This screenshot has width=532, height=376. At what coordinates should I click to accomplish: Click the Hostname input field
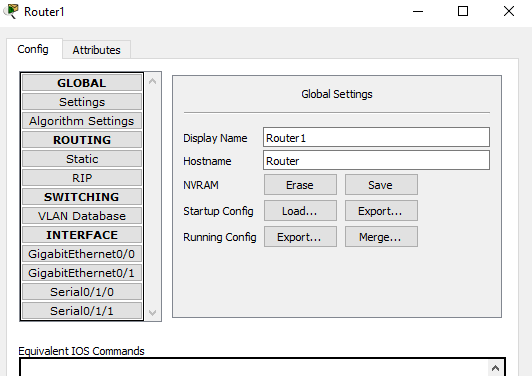[376, 160]
